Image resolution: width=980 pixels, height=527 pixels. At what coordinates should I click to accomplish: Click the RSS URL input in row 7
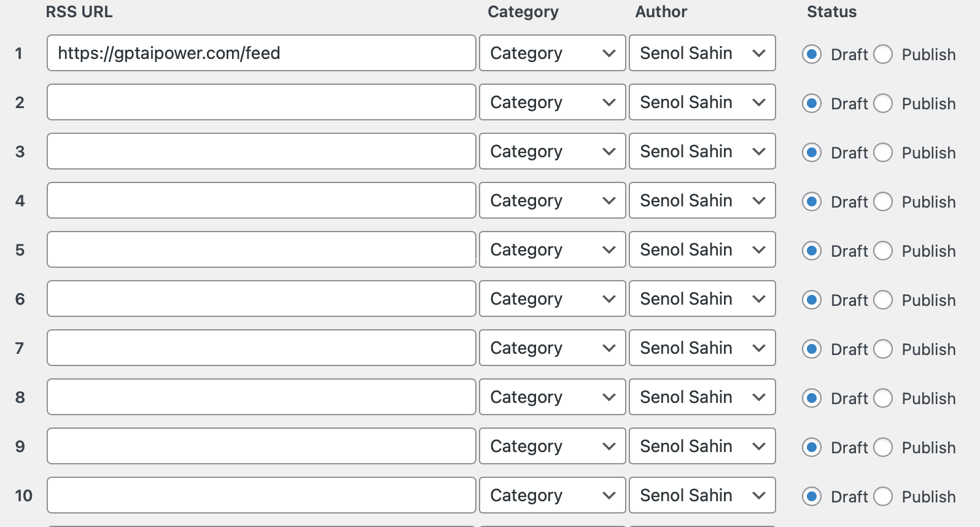click(x=261, y=348)
